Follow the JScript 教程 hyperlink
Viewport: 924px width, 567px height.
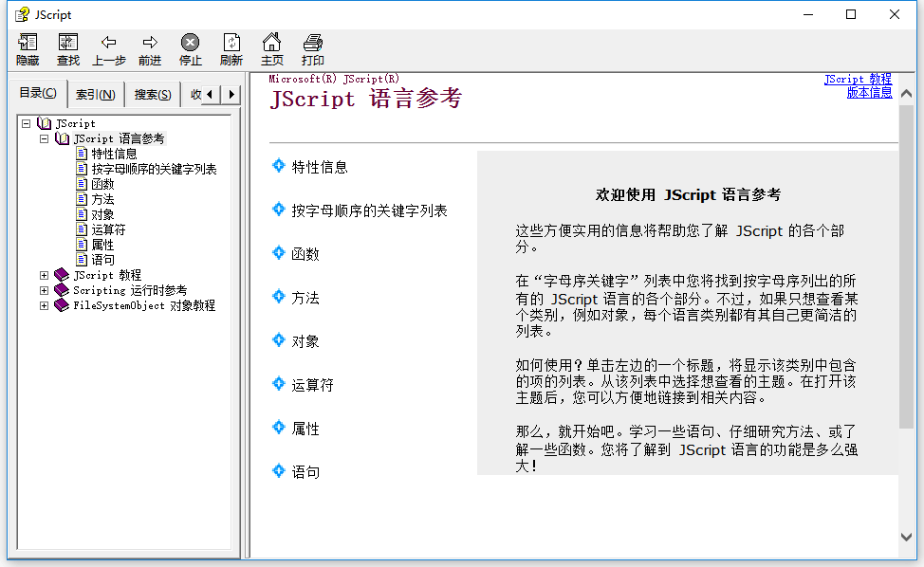[859, 79]
